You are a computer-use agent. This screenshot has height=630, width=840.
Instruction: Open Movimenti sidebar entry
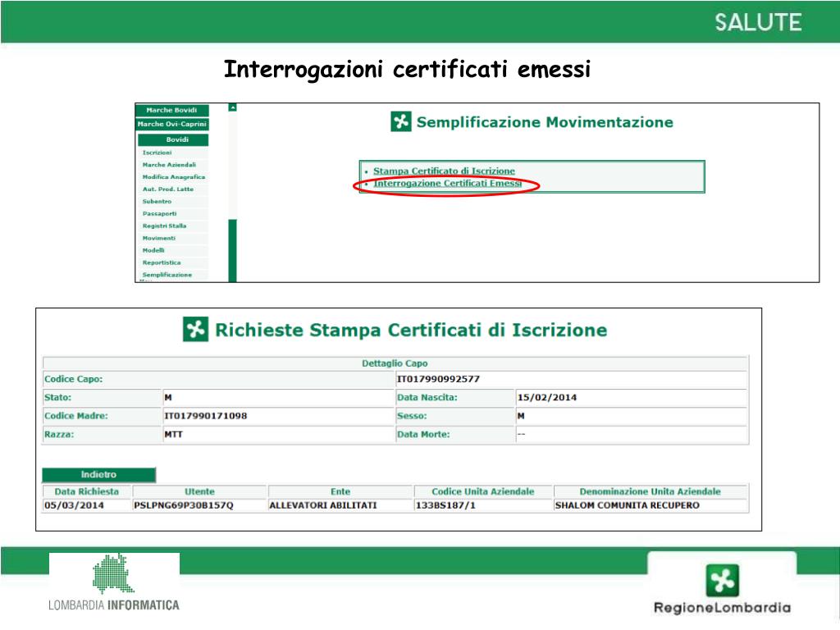tap(158, 238)
